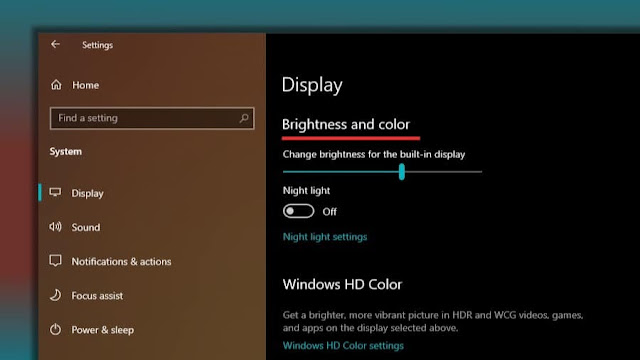640x360 pixels.
Task: Click the search magnifier icon
Action: (244, 118)
